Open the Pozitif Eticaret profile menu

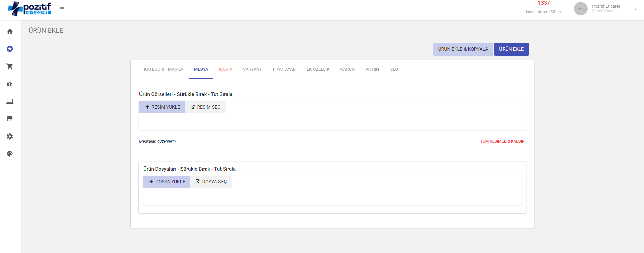tap(606, 9)
